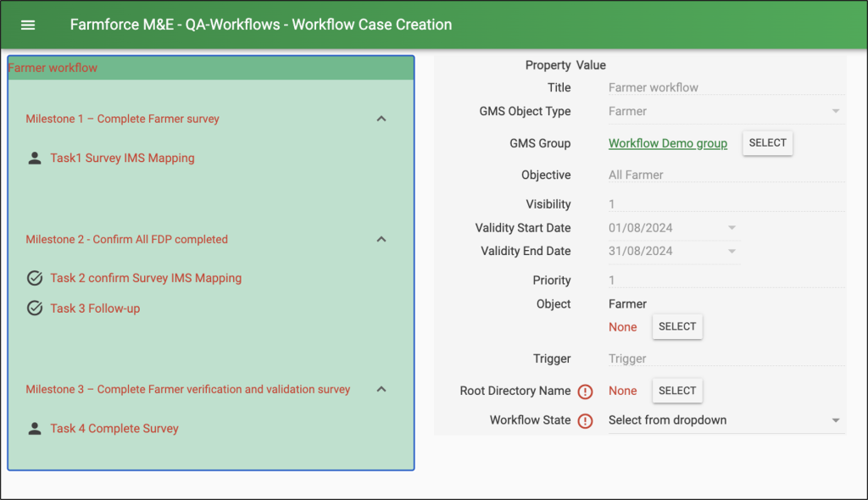Collapse Milestone 1 Complete Farmer survey
The height and width of the screenshot is (500, 868).
(x=381, y=119)
